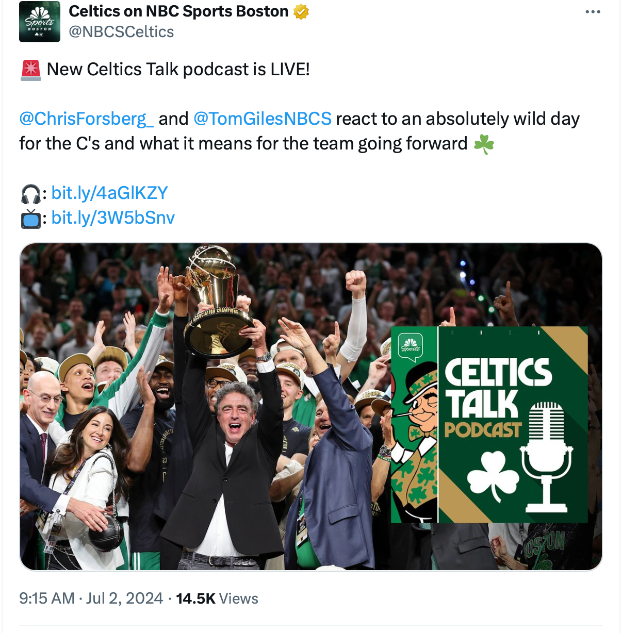Click the @NBCSCeltics handle
Image resolution: width=622 pixels, height=633 pixels.
click(x=121, y=31)
